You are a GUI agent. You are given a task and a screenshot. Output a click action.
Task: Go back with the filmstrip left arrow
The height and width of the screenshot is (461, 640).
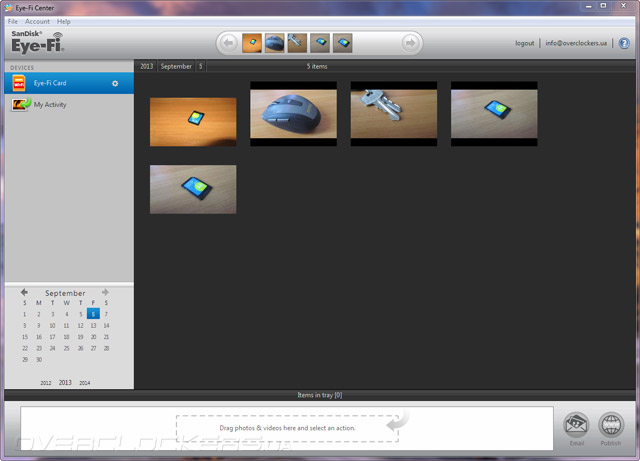[229, 43]
